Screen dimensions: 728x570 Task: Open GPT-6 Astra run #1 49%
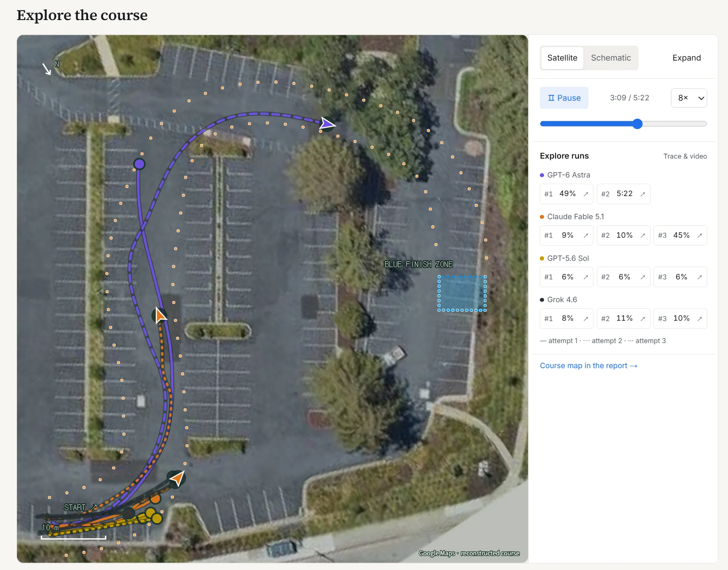pos(566,194)
